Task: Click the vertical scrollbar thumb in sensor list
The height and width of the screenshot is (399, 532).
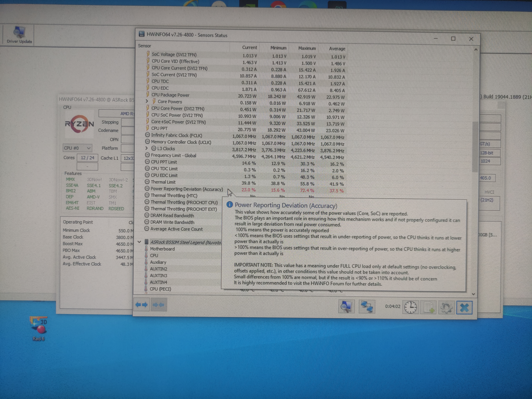Action: tap(475, 147)
